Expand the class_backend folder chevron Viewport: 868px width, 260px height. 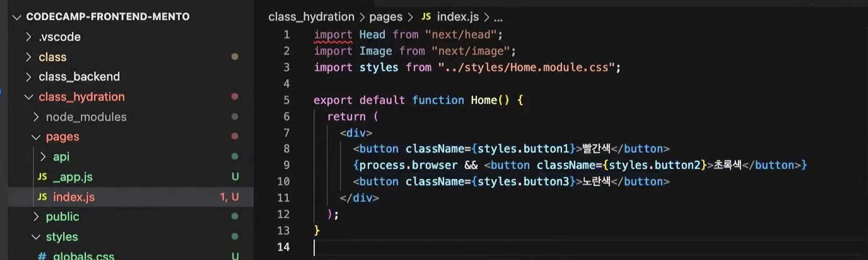point(29,77)
